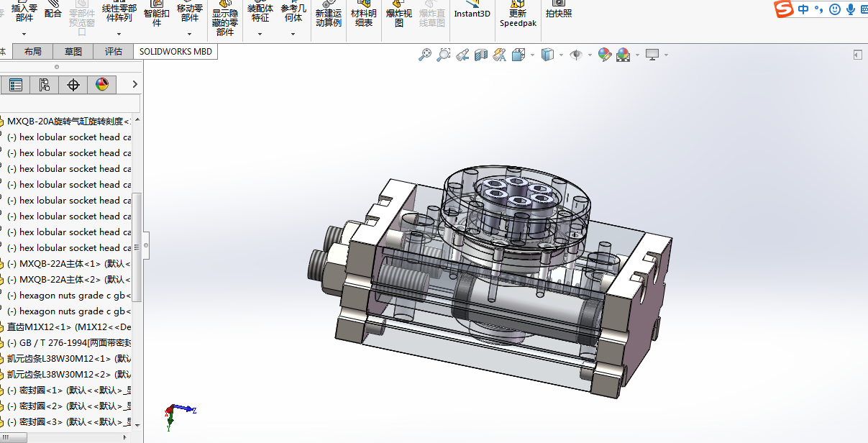
Task: Click the Zoom to Fit icon
Action: tap(425, 55)
